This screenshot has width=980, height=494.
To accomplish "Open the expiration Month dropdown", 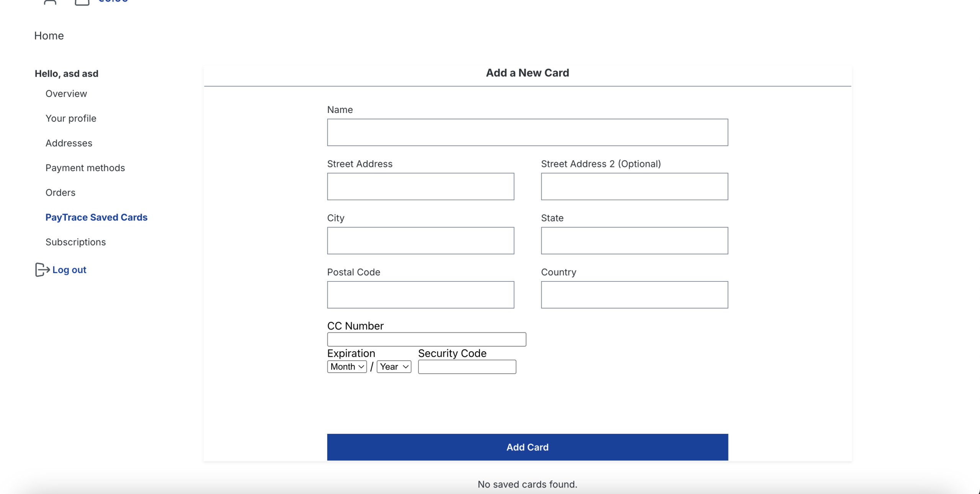I will pyautogui.click(x=347, y=366).
